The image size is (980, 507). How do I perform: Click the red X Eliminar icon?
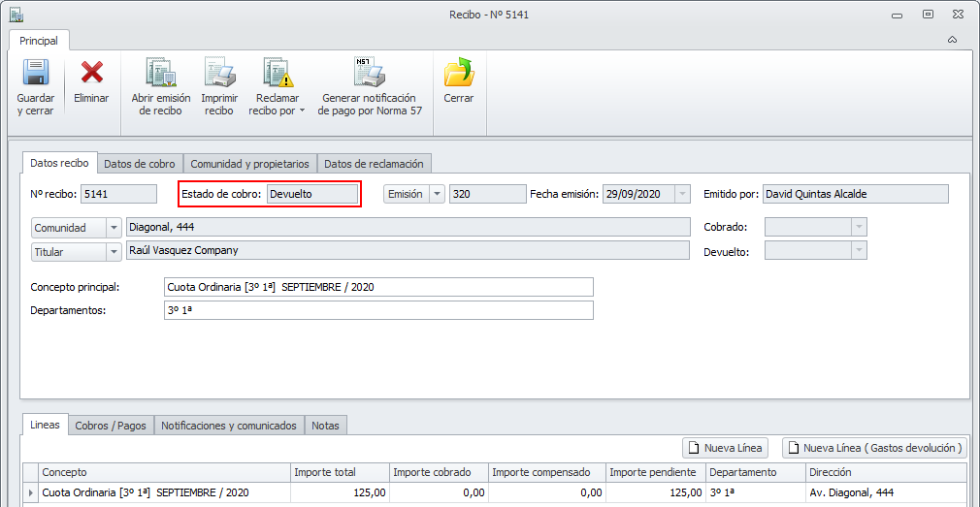[92, 73]
